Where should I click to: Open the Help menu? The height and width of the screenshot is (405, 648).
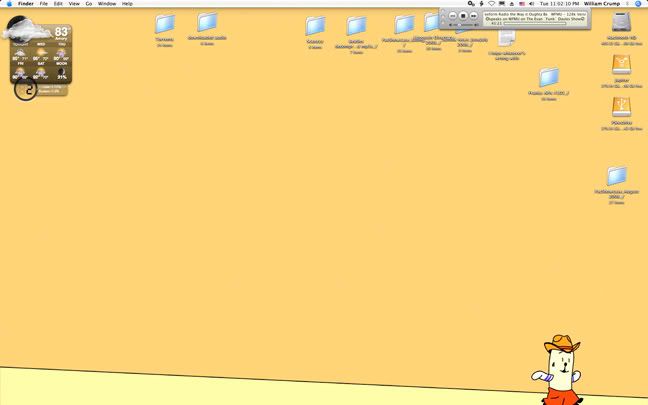(127, 4)
